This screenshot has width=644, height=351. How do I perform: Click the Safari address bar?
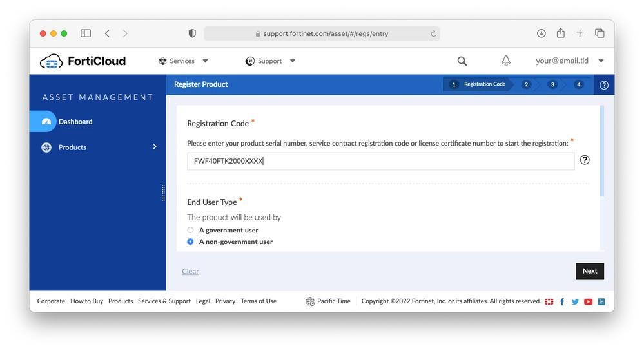(x=322, y=33)
